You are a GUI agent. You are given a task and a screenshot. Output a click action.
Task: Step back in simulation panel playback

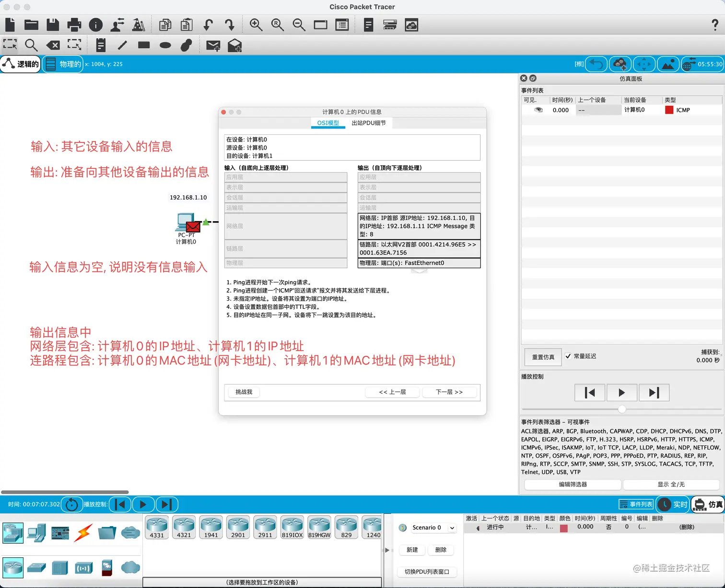(590, 393)
